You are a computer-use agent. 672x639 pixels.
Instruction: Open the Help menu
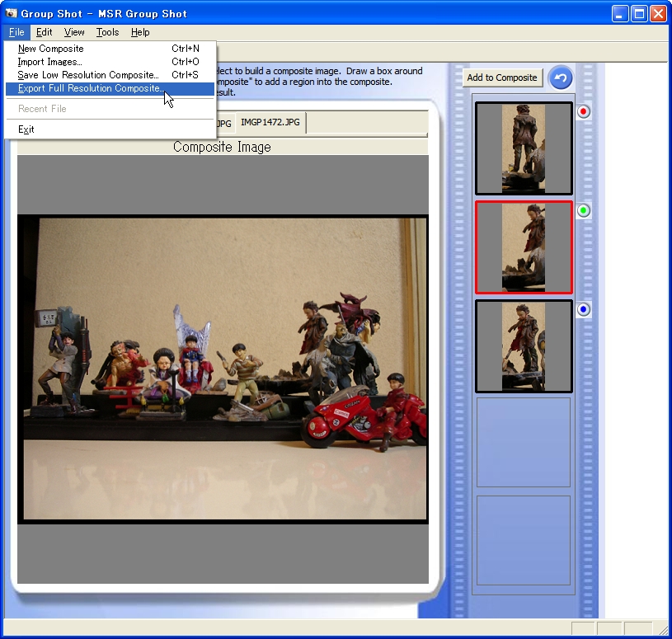[140, 32]
